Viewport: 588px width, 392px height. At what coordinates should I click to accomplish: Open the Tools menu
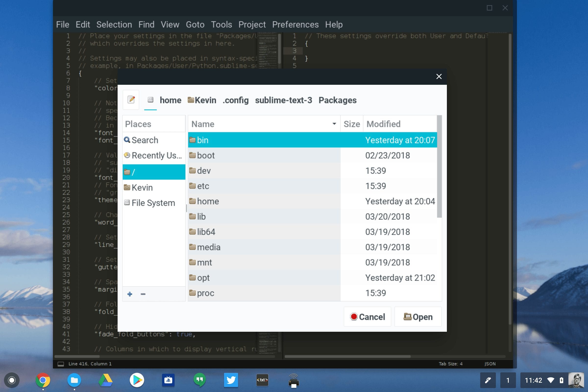pos(221,24)
